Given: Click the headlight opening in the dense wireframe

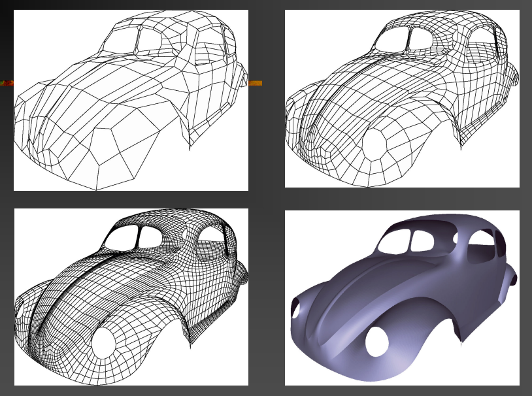Looking at the screenshot, I should coord(103,340).
